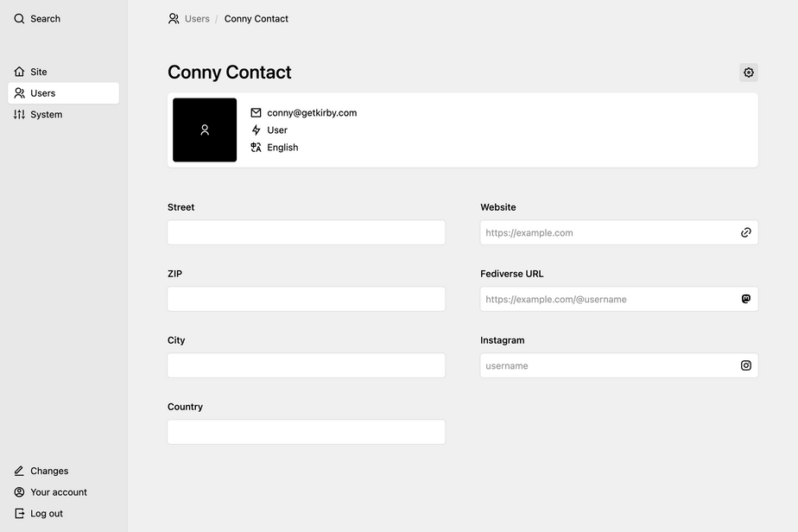
Task: Click the Country text field
Action: (307, 432)
